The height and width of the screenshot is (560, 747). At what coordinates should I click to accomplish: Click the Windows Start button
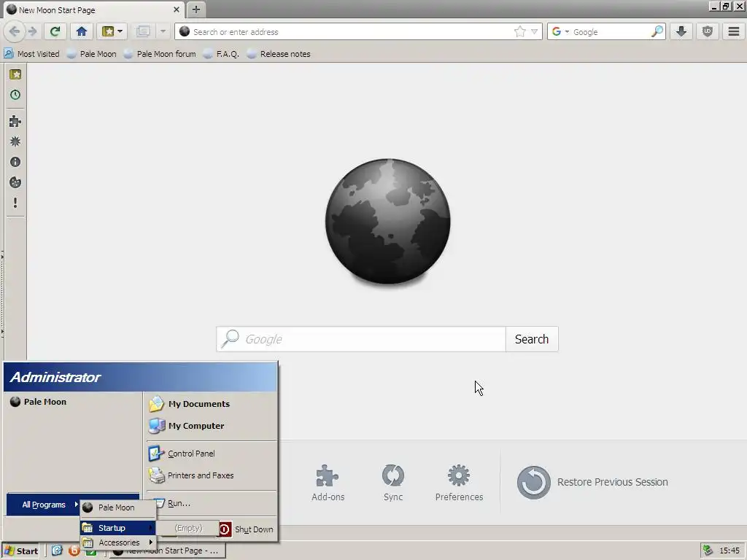pyautogui.click(x=21, y=551)
